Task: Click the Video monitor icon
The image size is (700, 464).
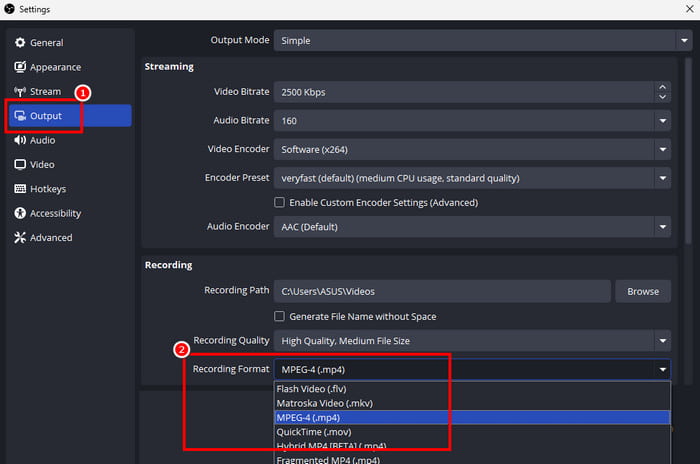Action: 20,165
